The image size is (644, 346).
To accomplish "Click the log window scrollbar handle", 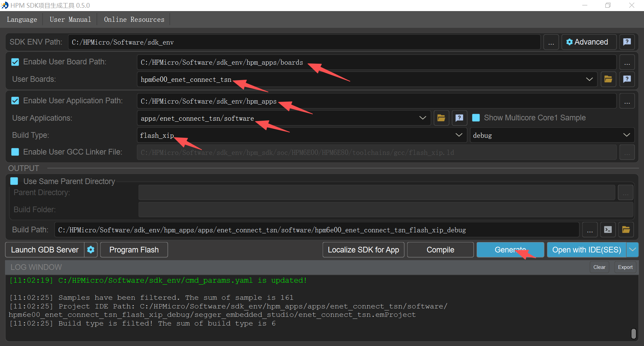I will [634, 334].
